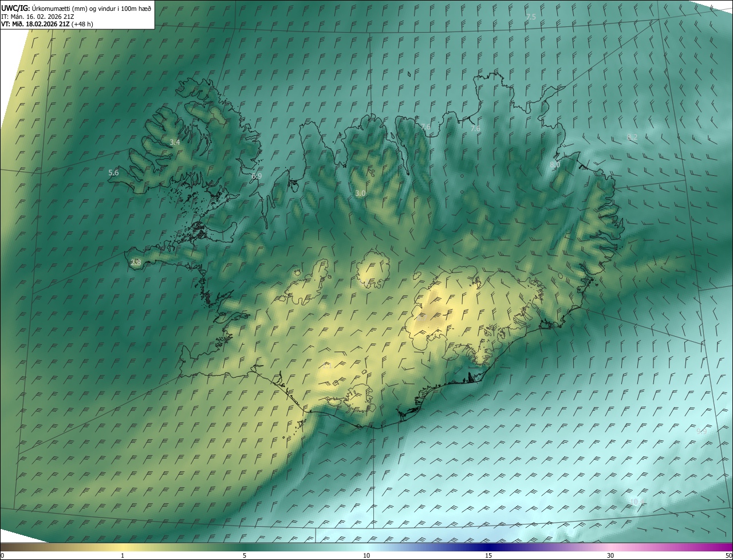Click the 8.0 value label
Viewport: 733px width, 560px height.
pyautogui.click(x=555, y=165)
